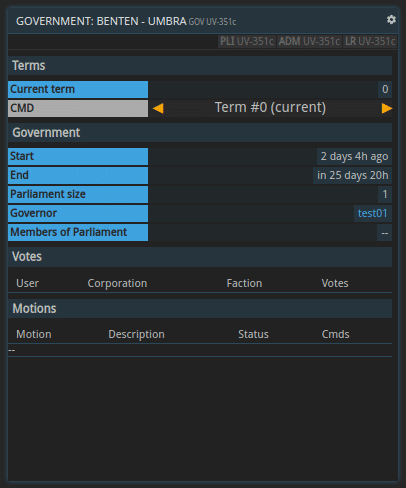The height and width of the screenshot is (488, 406).
Task: Click the Members of Parliament label
Action: (x=78, y=232)
